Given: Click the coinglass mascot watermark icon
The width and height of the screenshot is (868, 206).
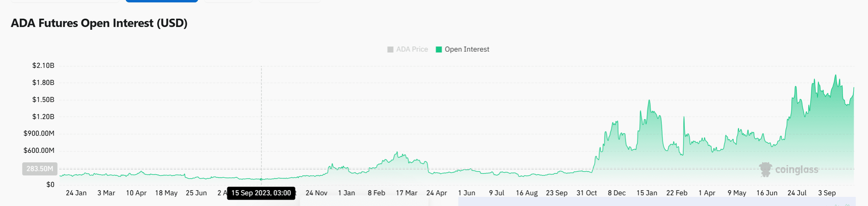Looking at the screenshot, I should tap(765, 169).
